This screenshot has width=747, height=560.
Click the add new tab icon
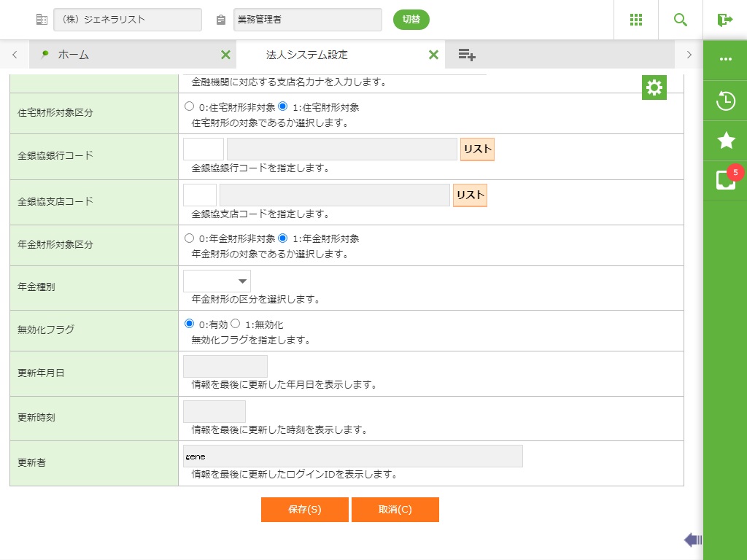tap(467, 55)
